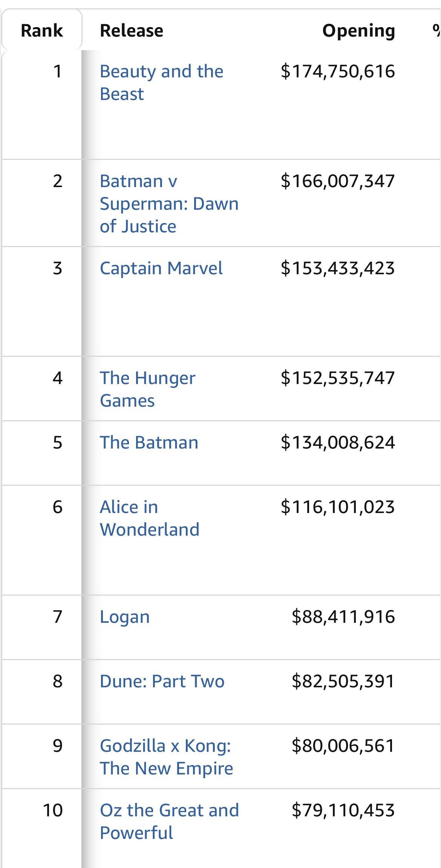This screenshot has height=868, width=441.
Task: Select the $153,433,423 opening value
Action: coord(338,268)
